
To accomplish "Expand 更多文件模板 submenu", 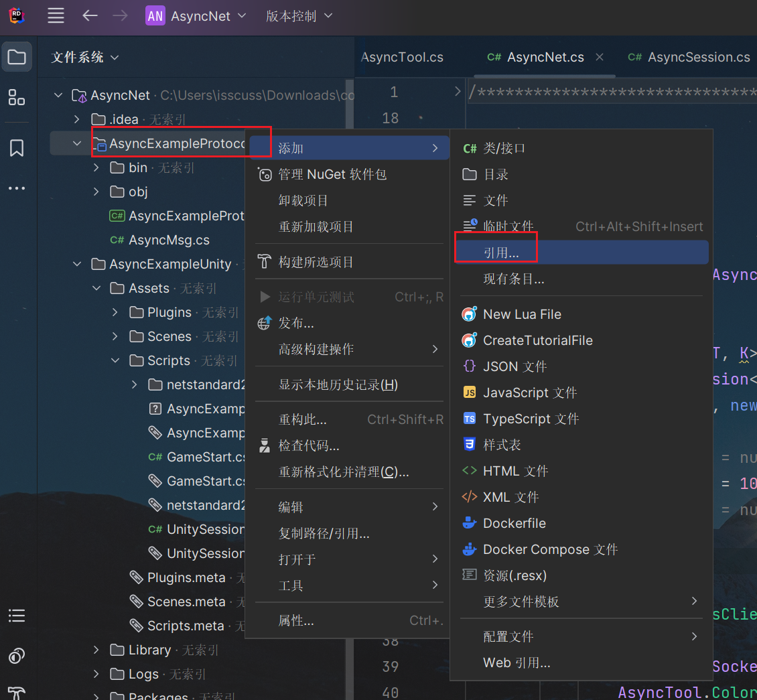I will (x=581, y=602).
